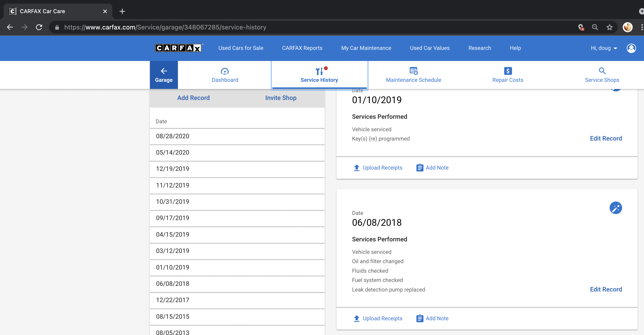
Task: Select the 11/12/2019 date row
Action: (x=237, y=185)
